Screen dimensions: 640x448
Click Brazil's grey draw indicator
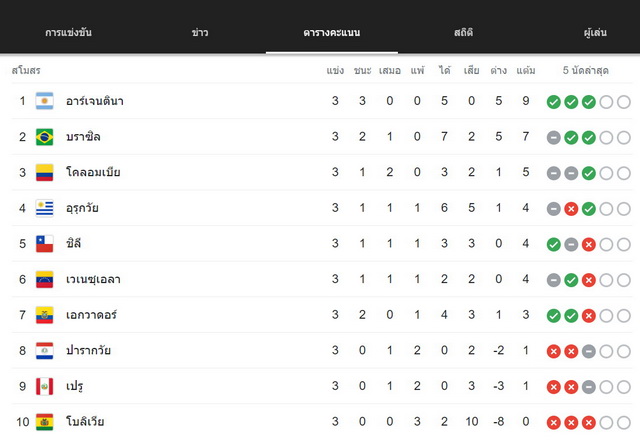pyautogui.click(x=553, y=138)
